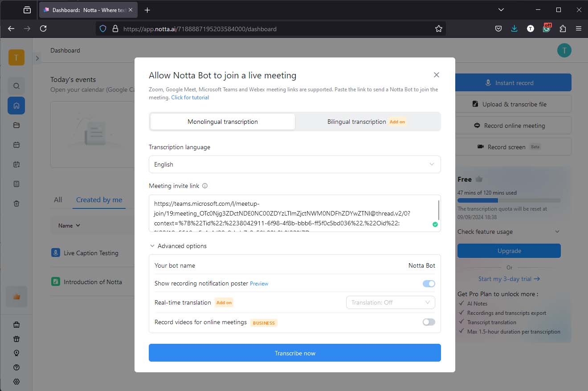Open the Click for tutorial link
The width and height of the screenshot is (588, 391).
(x=190, y=98)
